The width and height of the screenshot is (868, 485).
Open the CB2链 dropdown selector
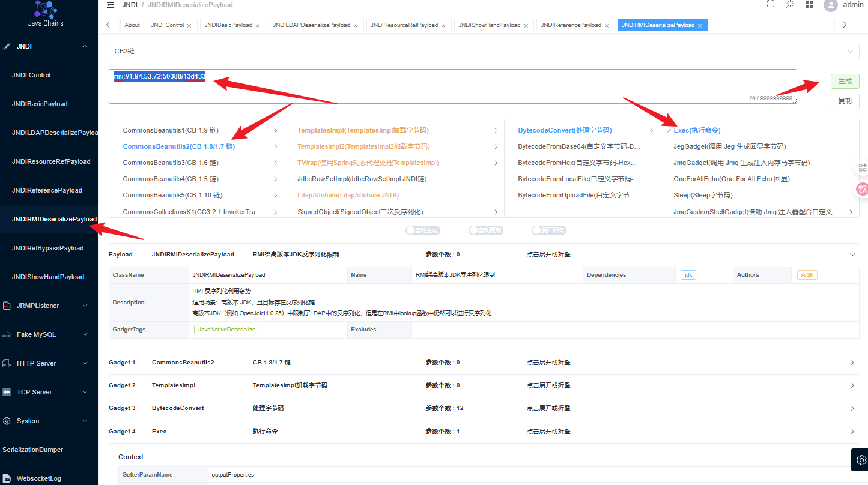pos(484,52)
